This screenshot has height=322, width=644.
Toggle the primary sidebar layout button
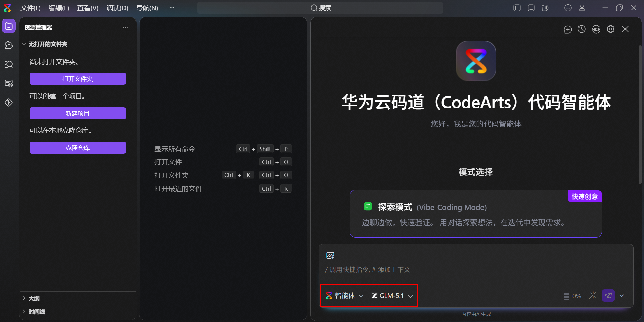click(517, 8)
